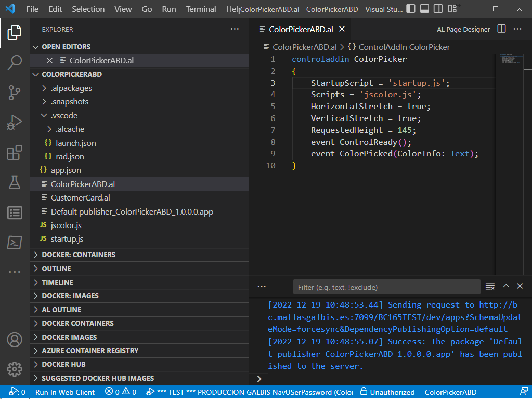Open the list-style activity bar view
Screen dimensions: 532x399
pyautogui.click(x=14, y=212)
